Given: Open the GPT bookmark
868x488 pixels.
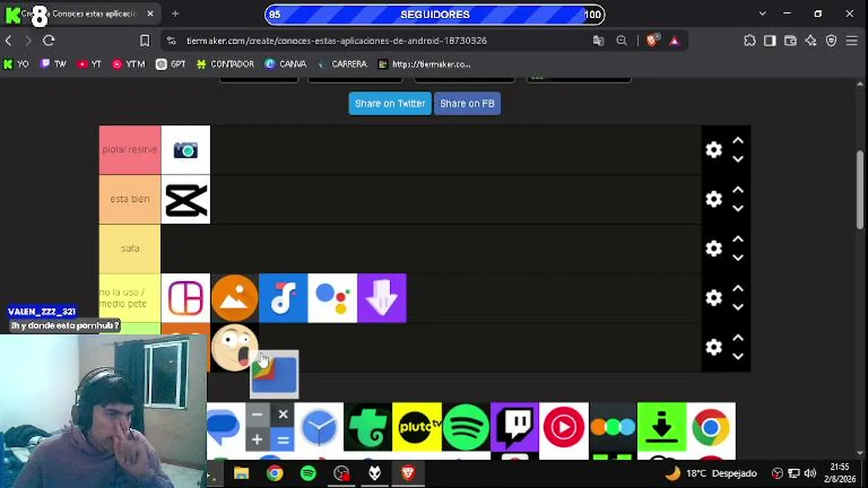Looking at the screenshot, I should [x=171, y=64].
